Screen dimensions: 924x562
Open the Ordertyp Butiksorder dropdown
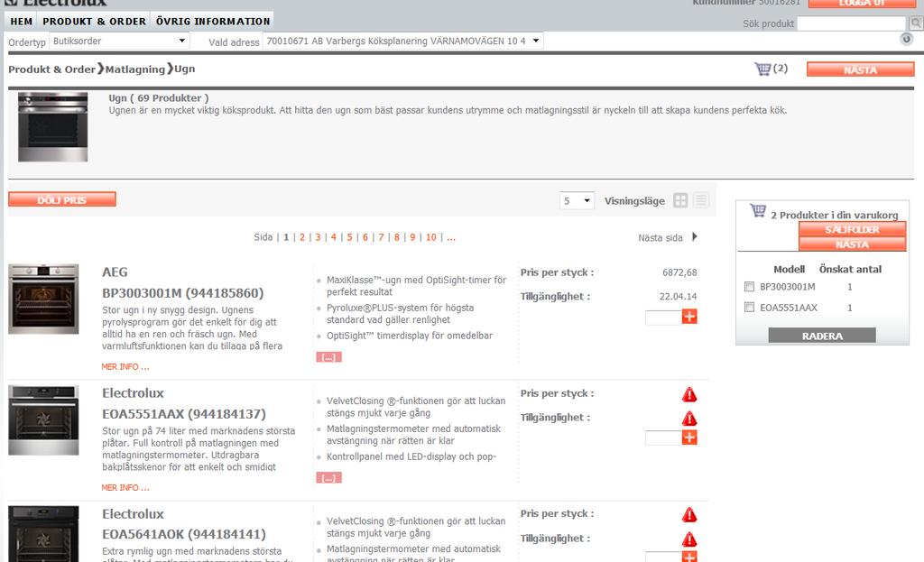coord(119,41)
